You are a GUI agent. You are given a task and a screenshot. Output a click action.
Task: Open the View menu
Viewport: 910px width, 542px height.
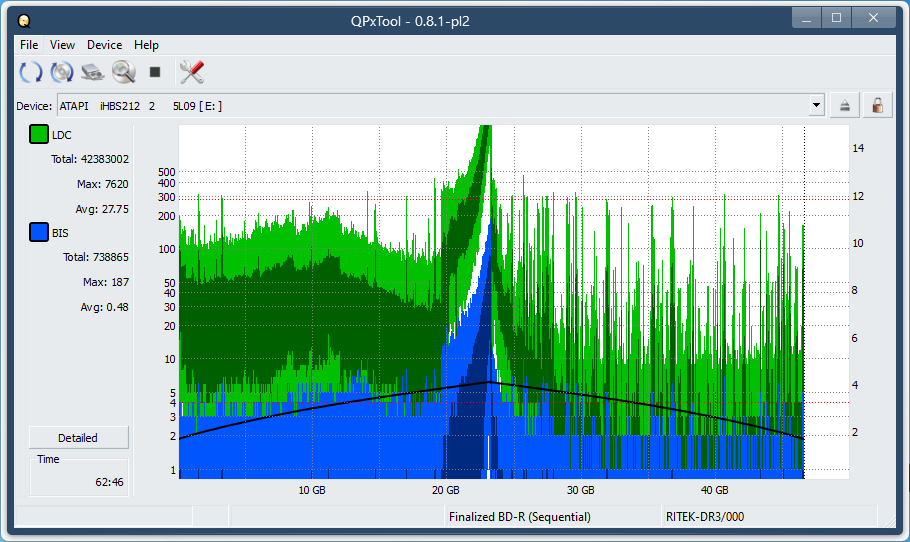click(62, 45)
